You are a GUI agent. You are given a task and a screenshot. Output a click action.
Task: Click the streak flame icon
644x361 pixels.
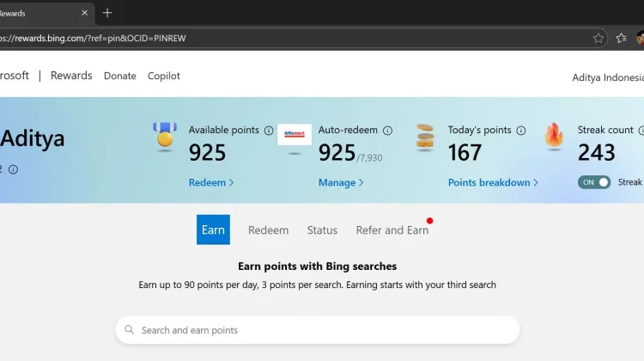click(554, 136)
